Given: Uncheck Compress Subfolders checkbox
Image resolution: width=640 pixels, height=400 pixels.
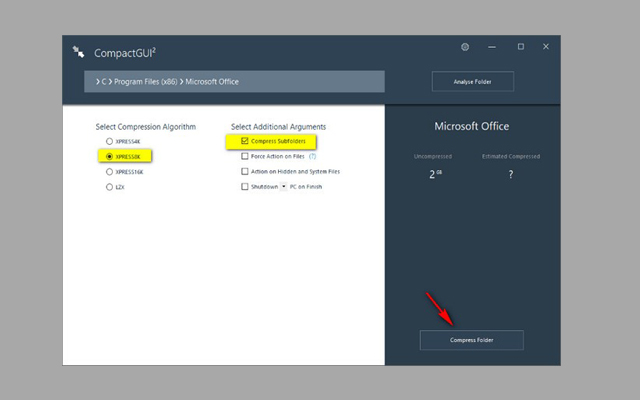Looking at the screenshot, I should pos(245,142).
